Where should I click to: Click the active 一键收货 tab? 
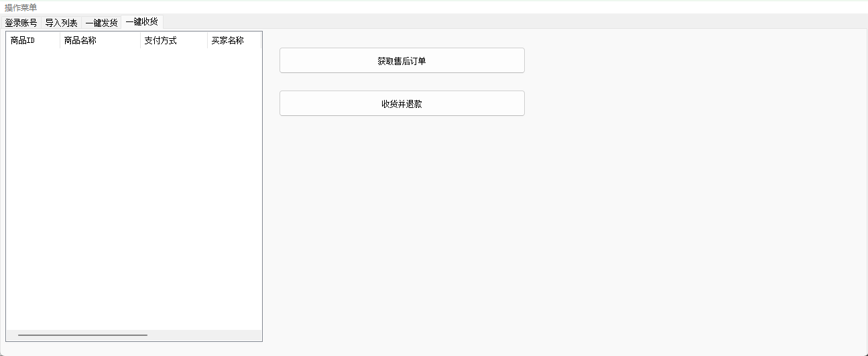141,21
